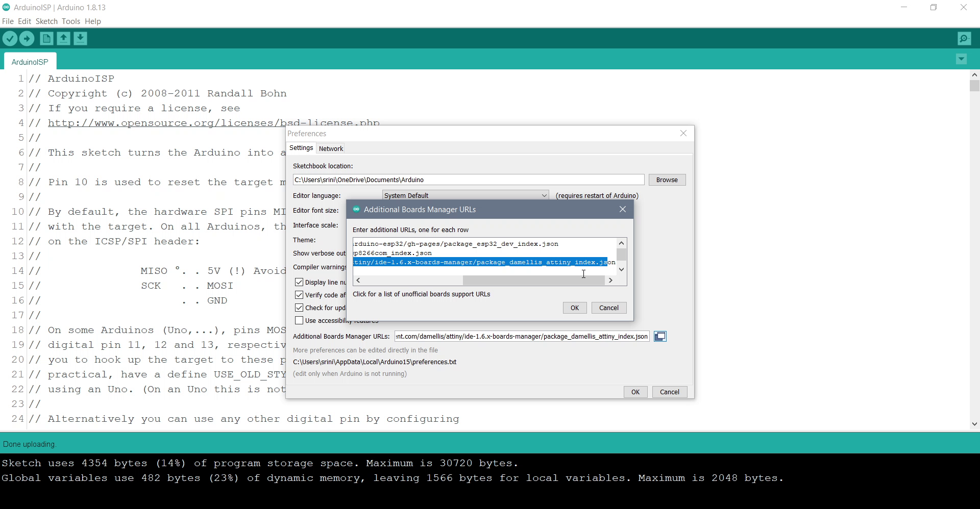Click the code editor vertical scrollbar thumb
The height and width of the screenshot is (509, 980).
(x=974, y=86)
